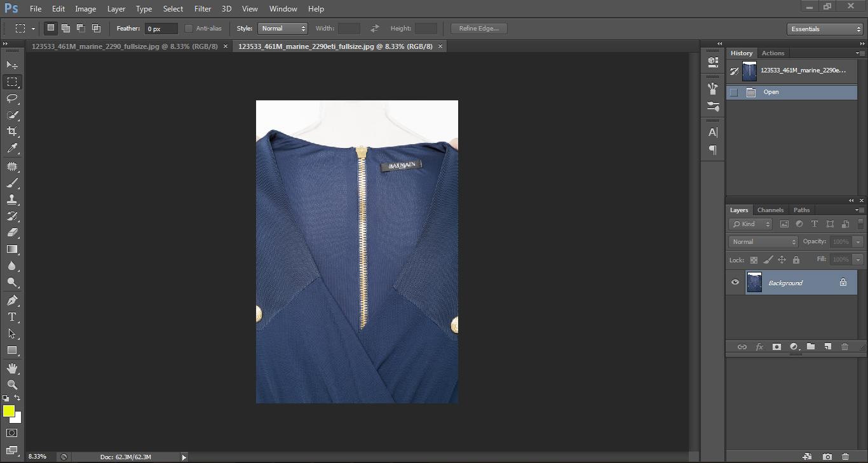This screenshot has width=868, height=463.
Task: Open the layer blend mode dropdown
Action: click(763, 242)
